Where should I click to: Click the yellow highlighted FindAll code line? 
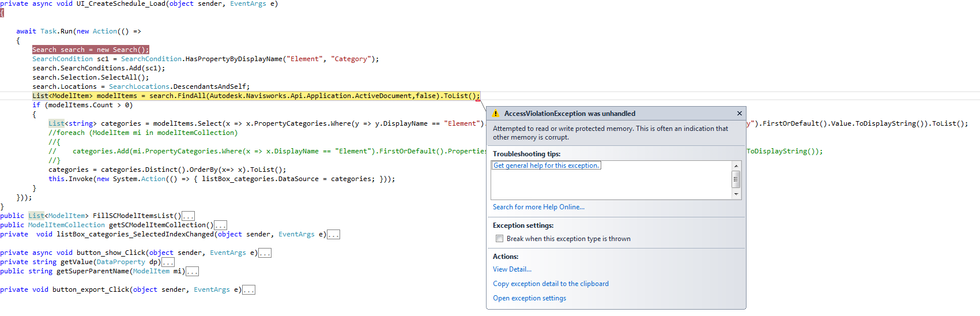coord(256,96)
